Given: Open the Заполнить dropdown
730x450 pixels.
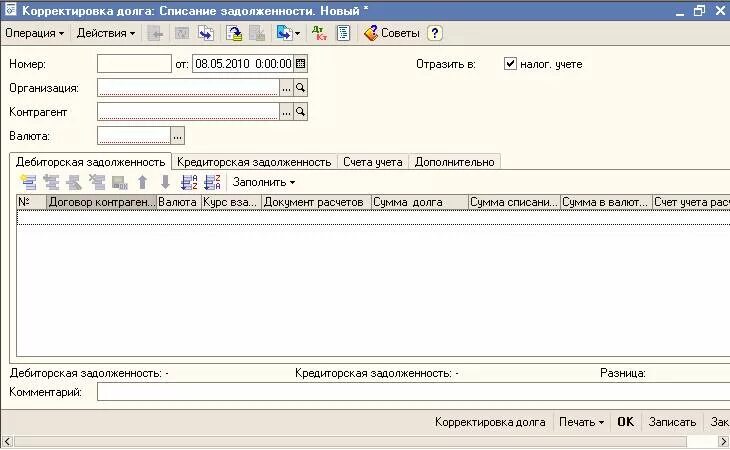Looking at the screenshot, I should (x=264, y=182).
